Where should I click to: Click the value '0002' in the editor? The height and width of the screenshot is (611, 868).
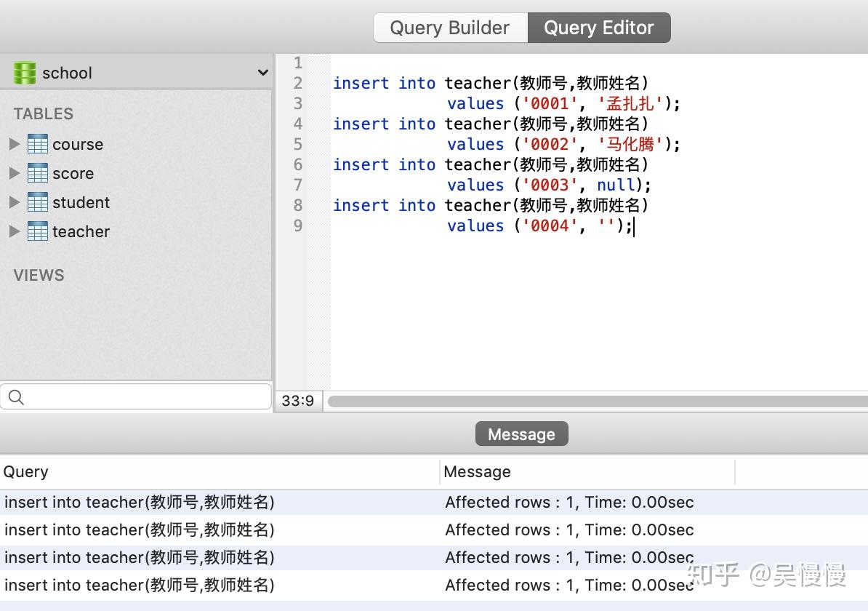550,145
